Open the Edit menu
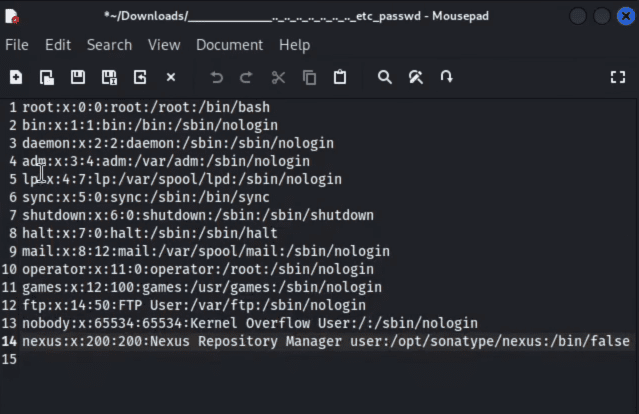Screen dimensions: 639x414 click(58, 45)
